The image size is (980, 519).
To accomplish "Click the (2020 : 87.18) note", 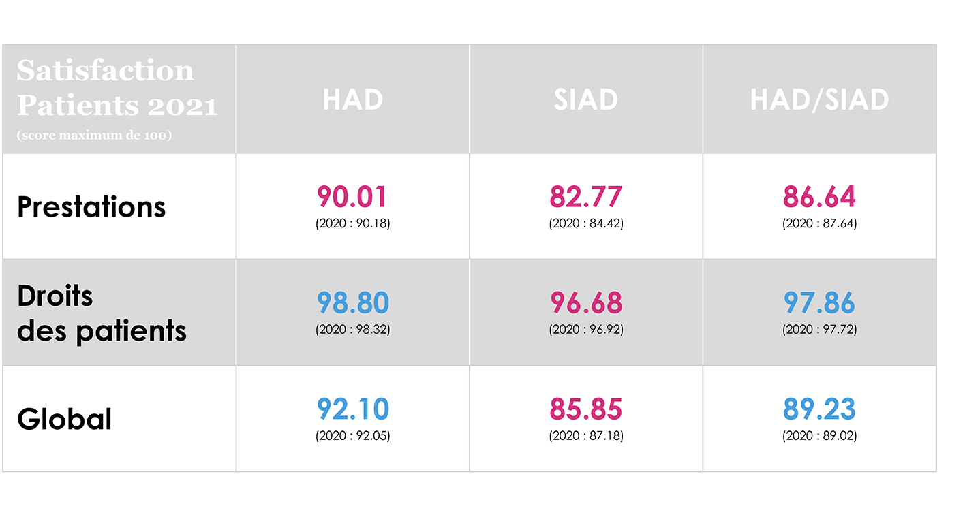I will (x=586, y=436).
